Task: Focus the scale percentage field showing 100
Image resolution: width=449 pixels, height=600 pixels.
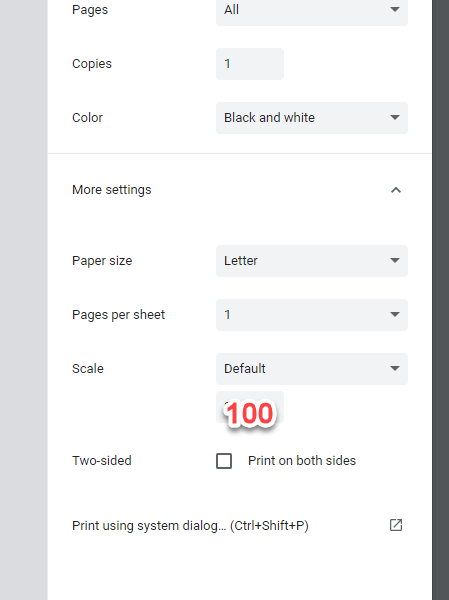Action: tap(250, 407)
